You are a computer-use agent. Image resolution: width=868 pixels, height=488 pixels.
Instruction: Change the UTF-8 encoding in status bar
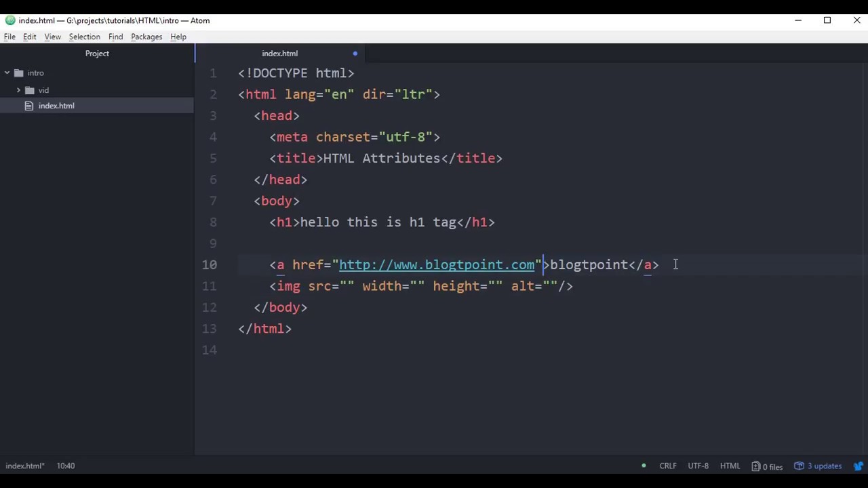(x=698, y=466)
